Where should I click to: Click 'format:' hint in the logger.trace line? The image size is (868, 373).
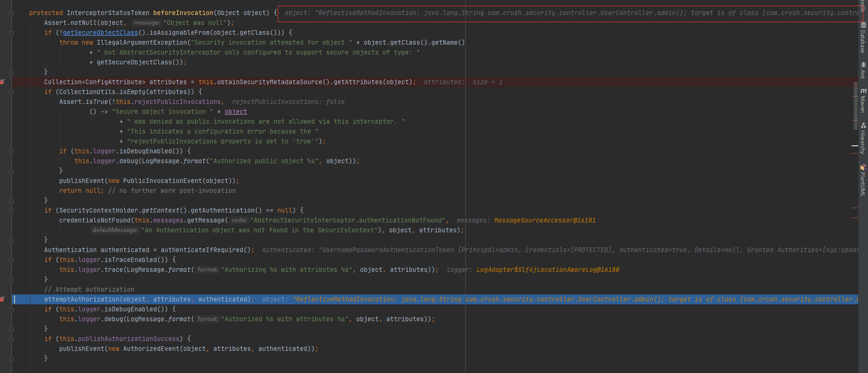[208, 270]
